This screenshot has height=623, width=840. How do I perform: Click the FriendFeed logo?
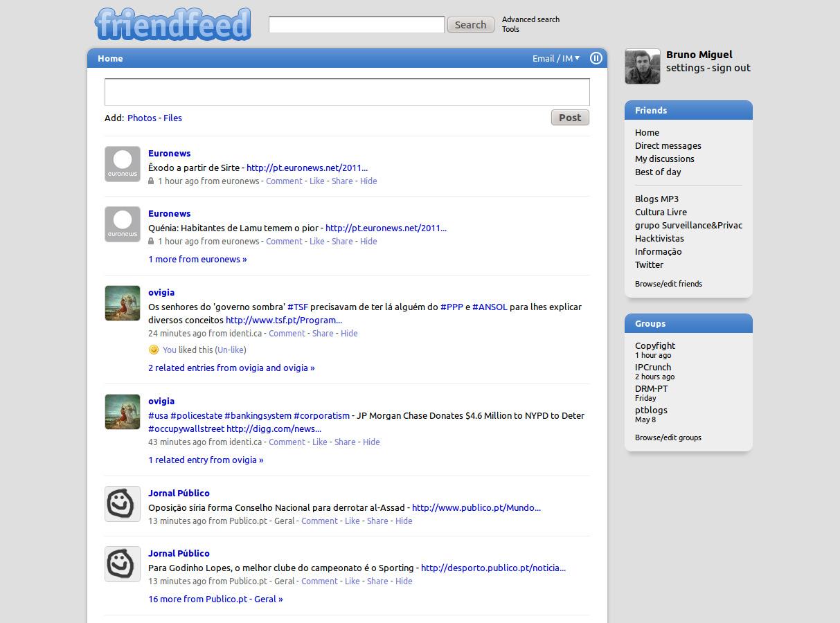172,24
